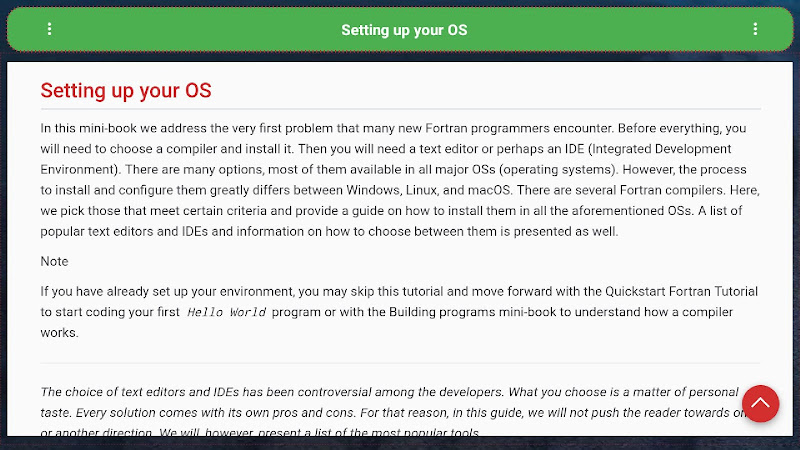
Task: Open the Building programs mini-book link
Action: pyautogui.click(x=472, y=312)
